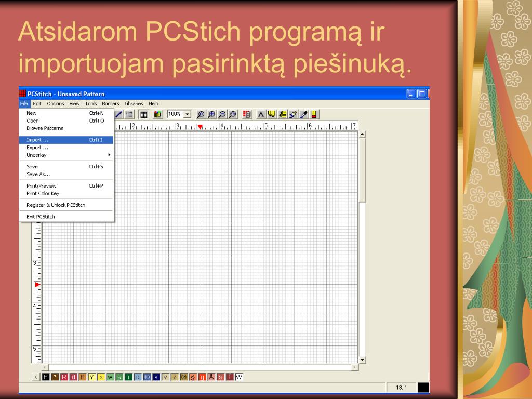Select the d floss swatch

(x=73, y=377)
